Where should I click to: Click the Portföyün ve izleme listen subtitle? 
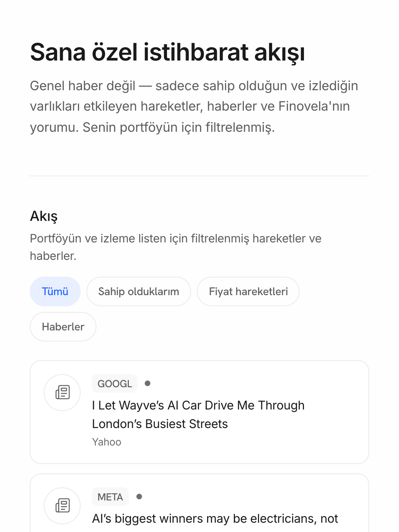pyautogui.click(x=176, y=247)
